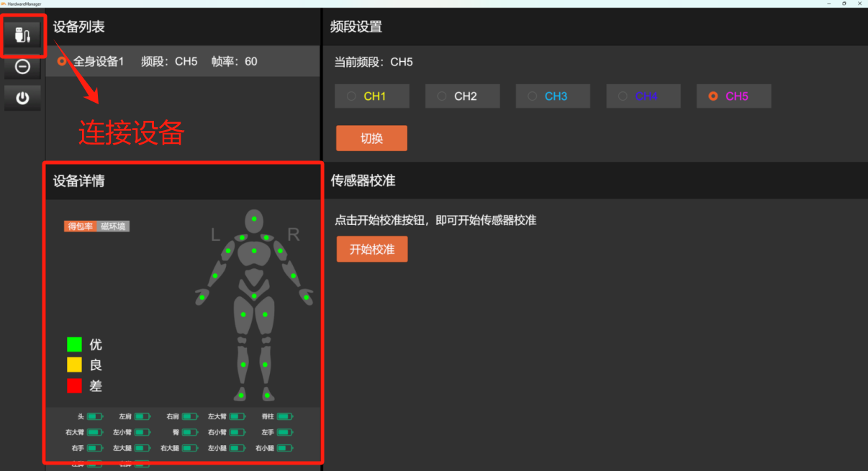Choose the CH2 frequency band
868x471 pixels.
point(462,96)
